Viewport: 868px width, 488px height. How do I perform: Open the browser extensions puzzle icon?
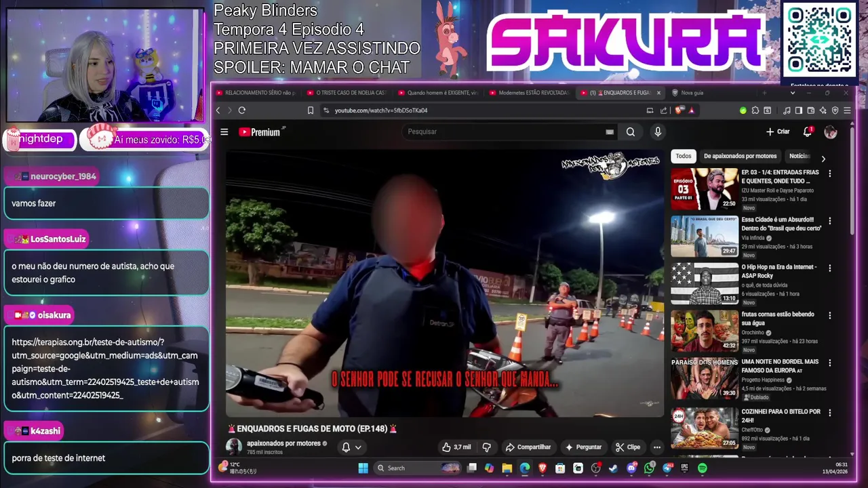tap(755, 110)
